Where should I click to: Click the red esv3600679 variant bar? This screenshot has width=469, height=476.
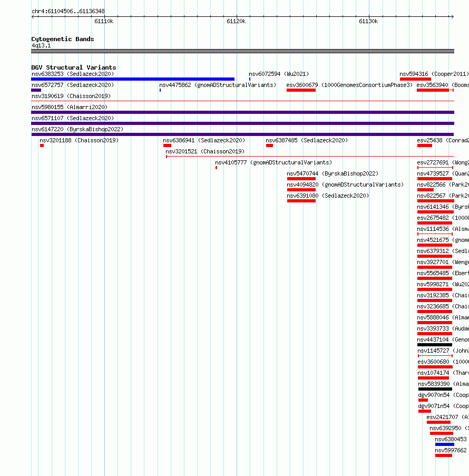pyautogui.click(x=301, y=90)
